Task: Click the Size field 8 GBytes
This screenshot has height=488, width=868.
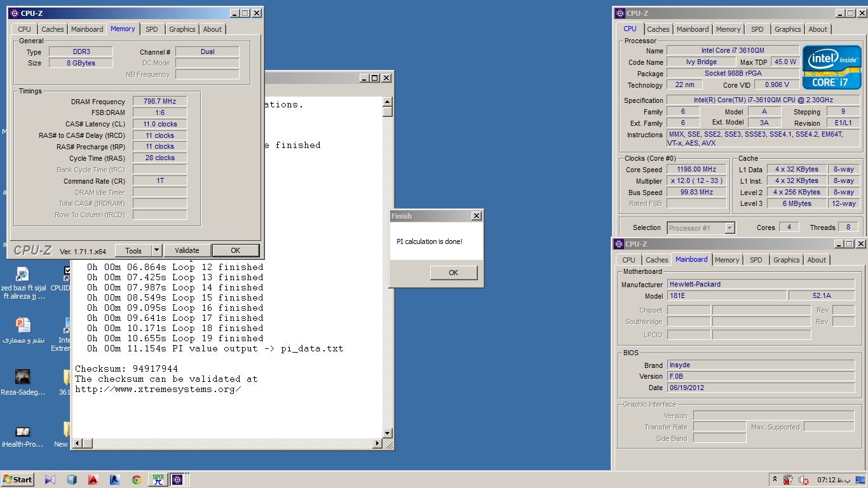Action: [x=80, y=63]
